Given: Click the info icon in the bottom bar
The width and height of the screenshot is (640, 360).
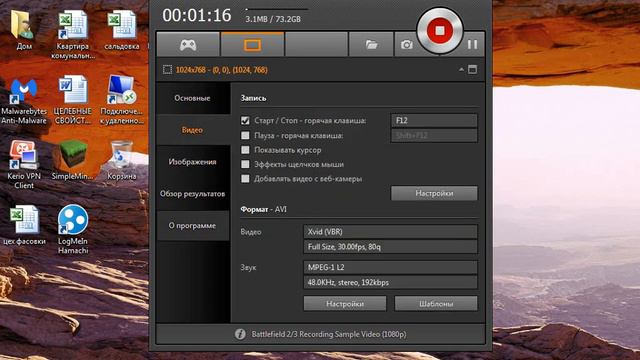Looking at the screenshot, I should 240,334.
